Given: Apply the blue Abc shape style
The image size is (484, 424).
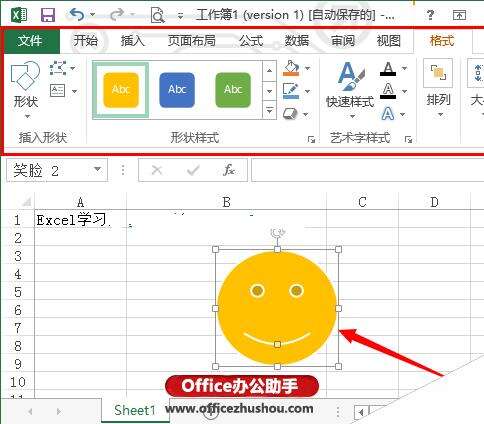Looking at the screenshot, I should (177, 90).
